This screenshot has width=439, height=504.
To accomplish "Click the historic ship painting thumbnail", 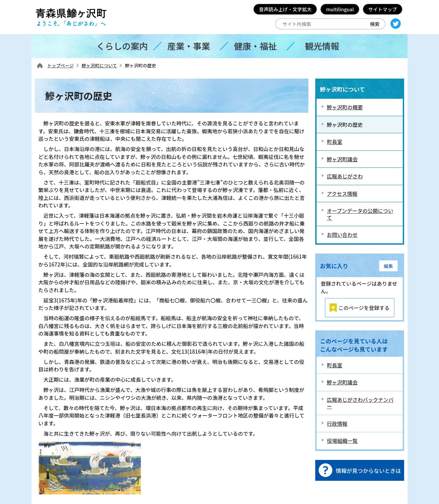I will 90,468.
